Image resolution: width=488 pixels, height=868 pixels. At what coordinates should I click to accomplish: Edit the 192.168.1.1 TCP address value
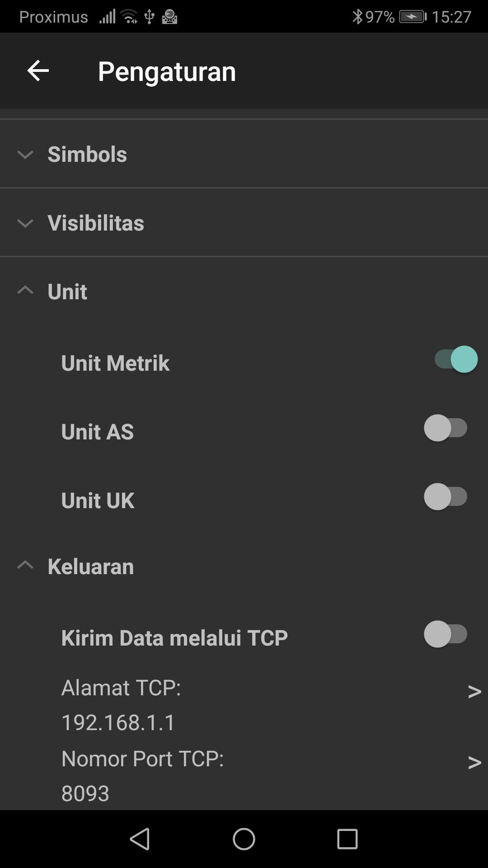(x=118, y=722)
